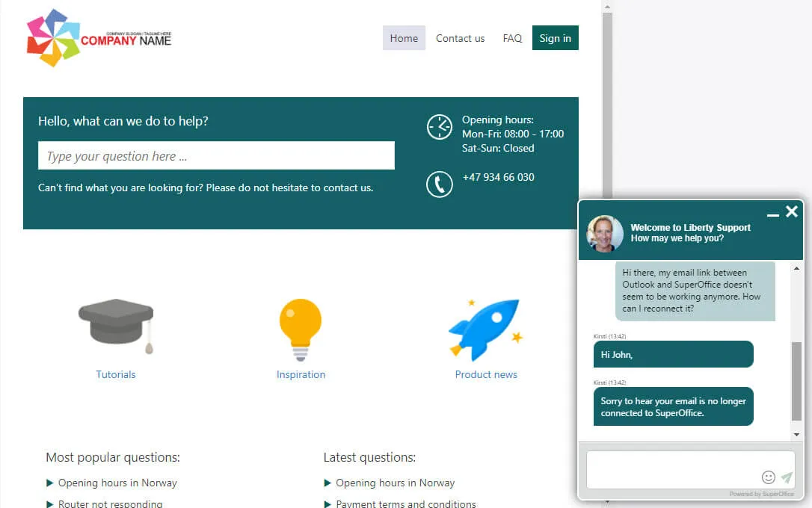Click the chat conversation scrollbar thumb
812x508 pixels.
pos(796,381)
